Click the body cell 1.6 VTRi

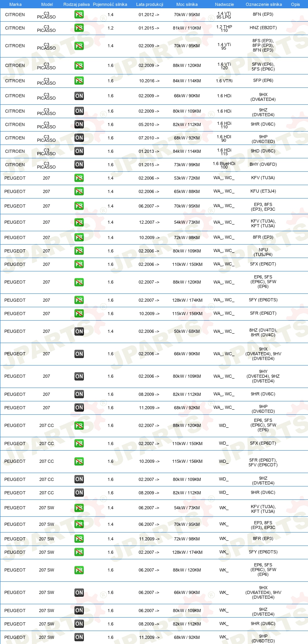(224, 81)
